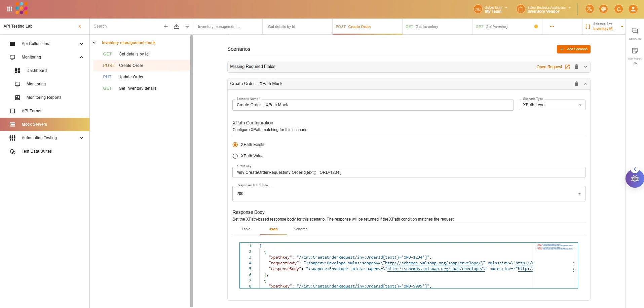Open the apps grid menu
The height and width of the screenshot is (308, 644).
(10, 9)
